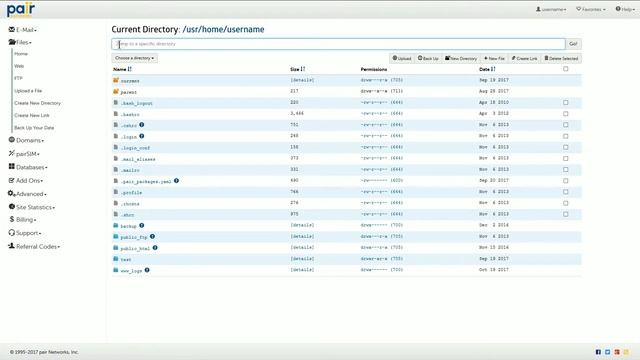Screen dimensions: 640x360
Task: Open the Favorites dropdown in the header
Action: (x=591, y=9)
